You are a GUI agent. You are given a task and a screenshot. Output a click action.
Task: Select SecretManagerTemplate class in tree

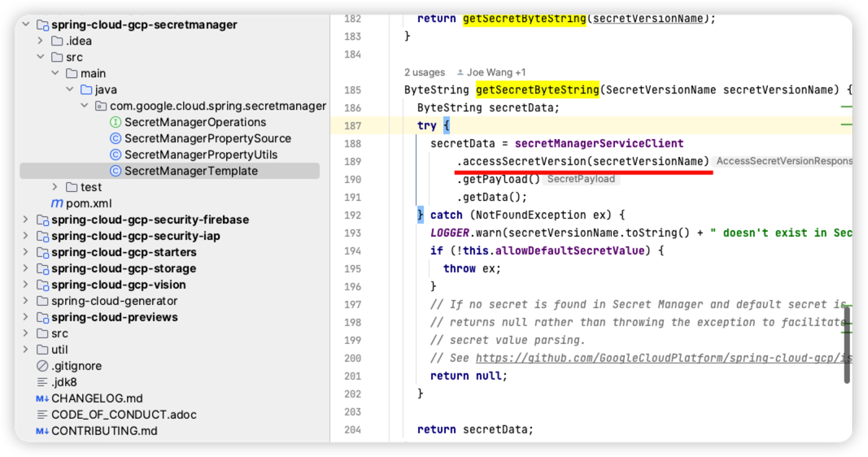191,171
